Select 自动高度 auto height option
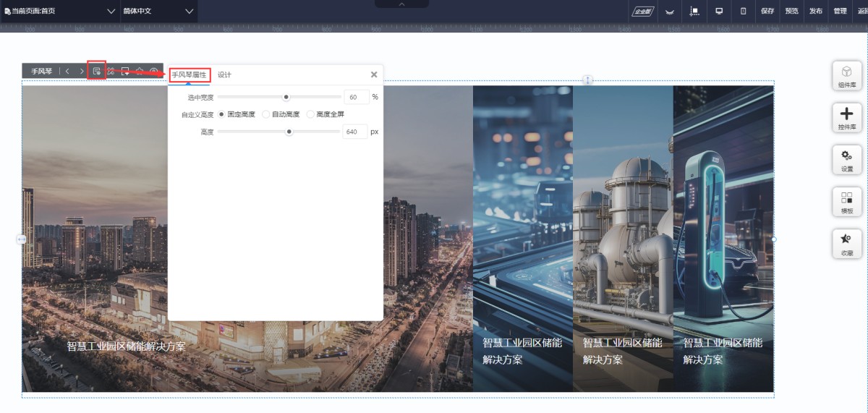This screenshot has width=868, height=413. point(266,114)
